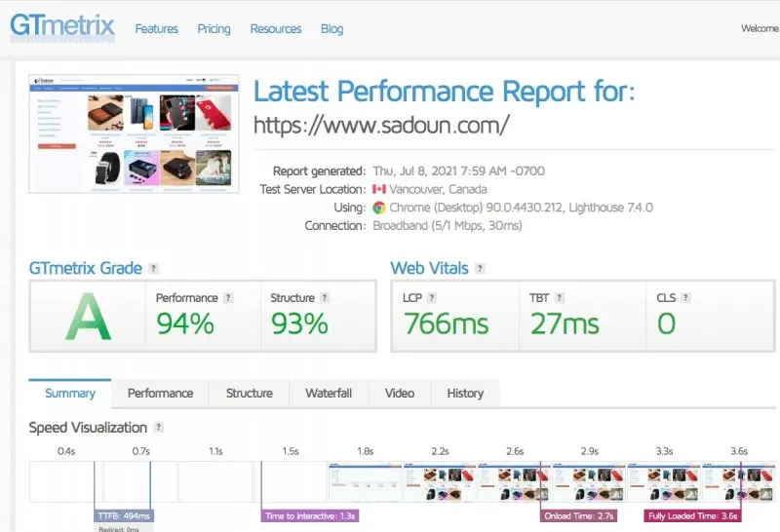Click the 766ms LCP value

pyautogui.click(x=447, y=323)
